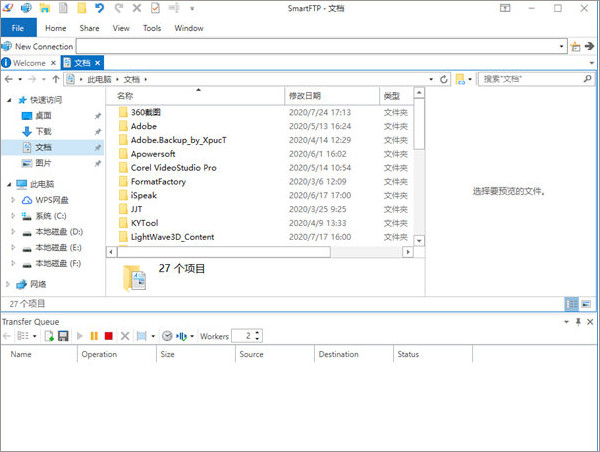Save the transfer queue with disk icon
The image size is (600, 452).
point(64,336)
